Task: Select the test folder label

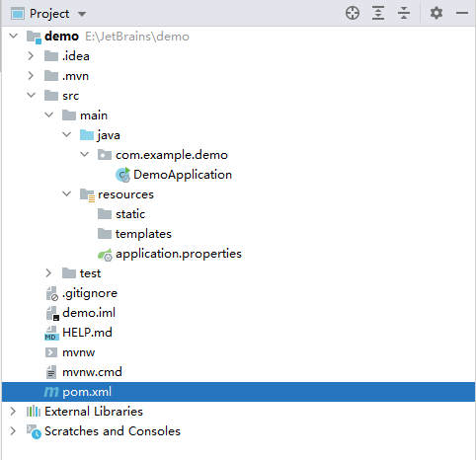Action: [x=90, y=273]
